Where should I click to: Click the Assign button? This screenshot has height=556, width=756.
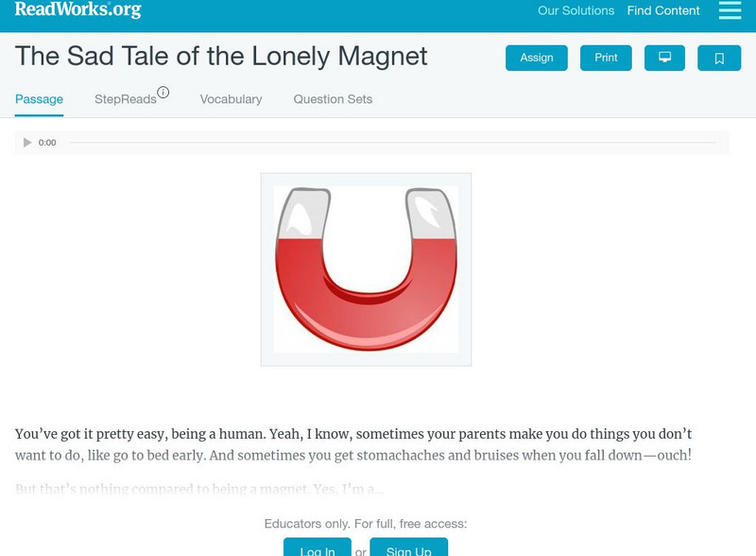pos(536,58)
